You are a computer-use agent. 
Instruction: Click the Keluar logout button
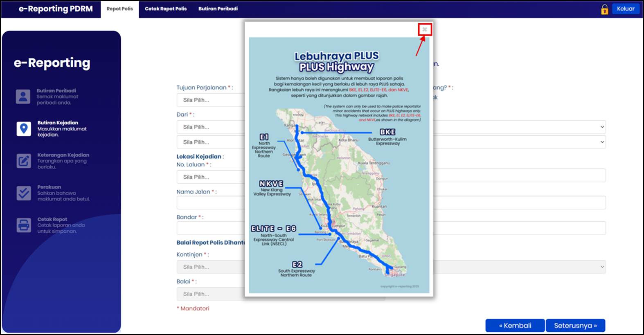pos(626,9)
